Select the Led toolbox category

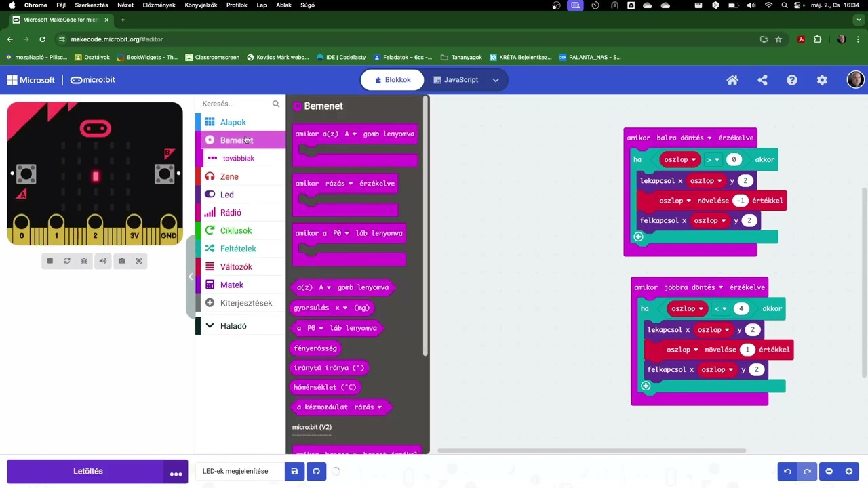point(241,195)
